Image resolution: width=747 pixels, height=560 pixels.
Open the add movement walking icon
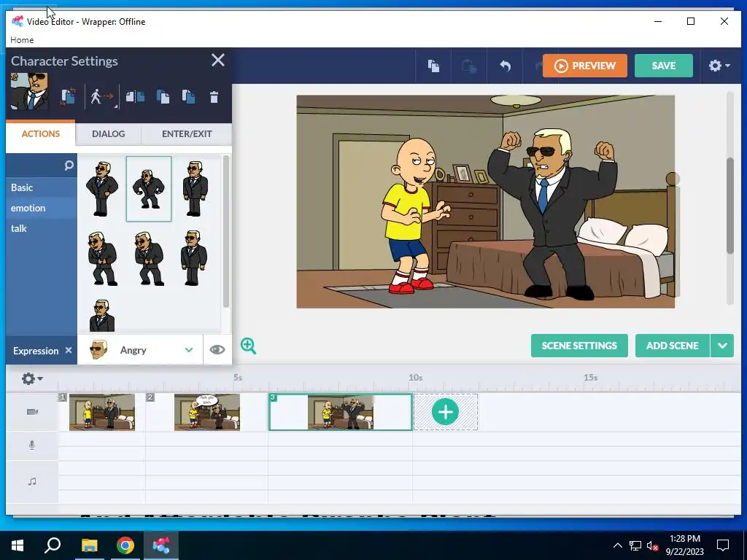101,97
